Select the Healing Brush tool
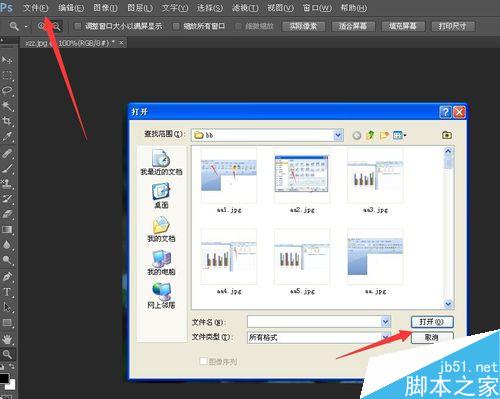This screenshot has width=500, height=399. tap(7, 153)
